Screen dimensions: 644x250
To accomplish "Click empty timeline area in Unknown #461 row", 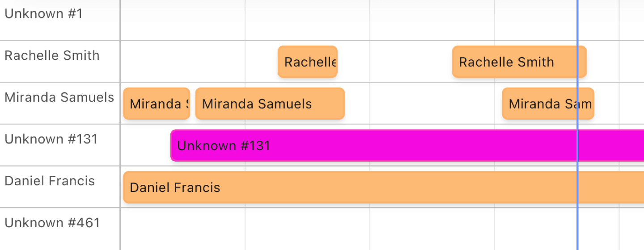I will pyautogui.click(x=313, y=229).
